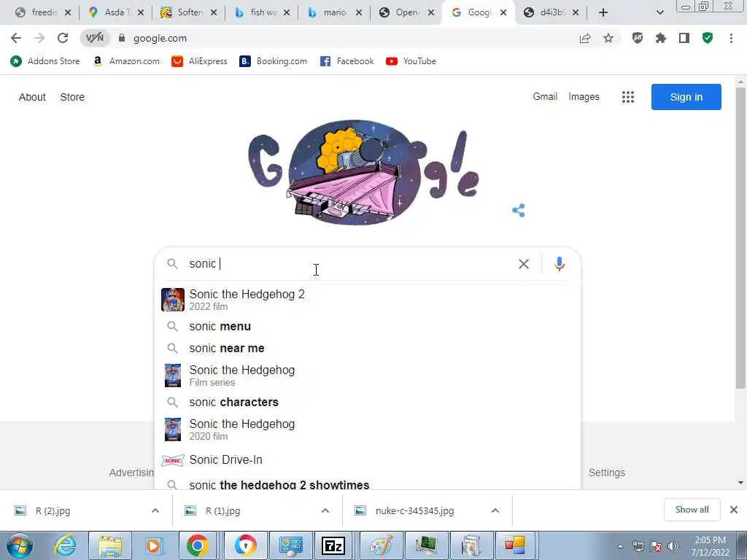Close the downloads bar

[x=734, y=510]
